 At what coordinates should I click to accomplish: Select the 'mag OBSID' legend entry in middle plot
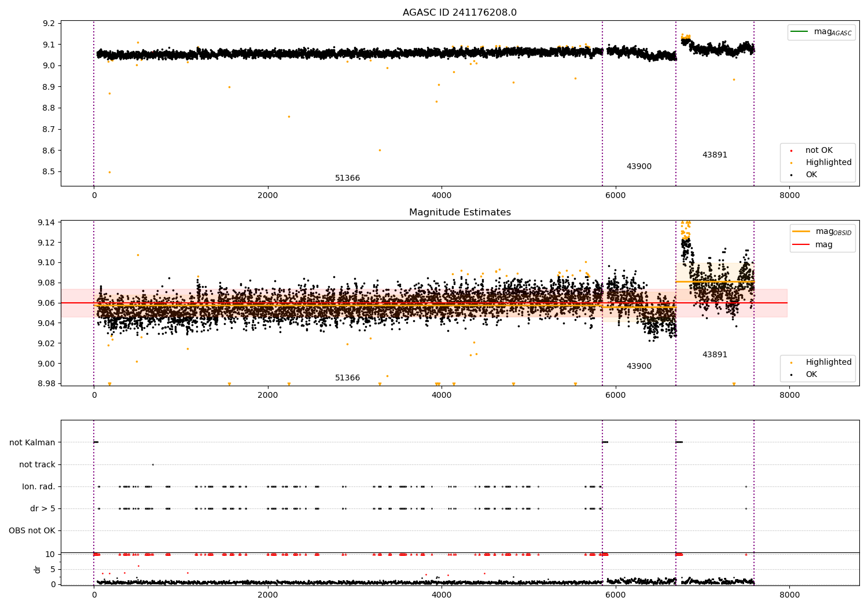pyautogui.click(x=833, y=232)
